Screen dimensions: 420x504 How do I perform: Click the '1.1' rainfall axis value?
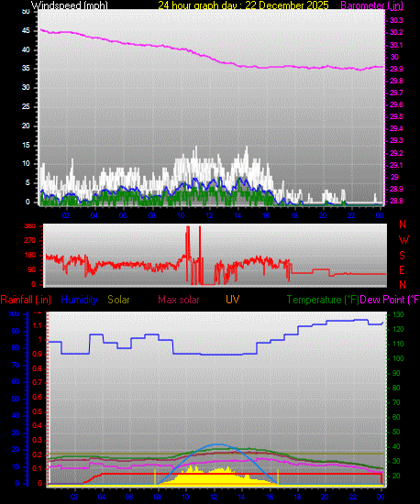tap(39, 325)
